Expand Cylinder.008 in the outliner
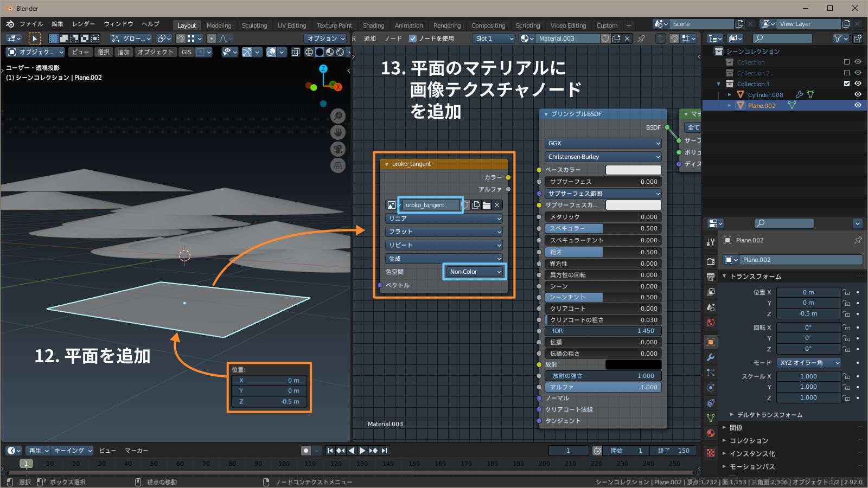 730,94
